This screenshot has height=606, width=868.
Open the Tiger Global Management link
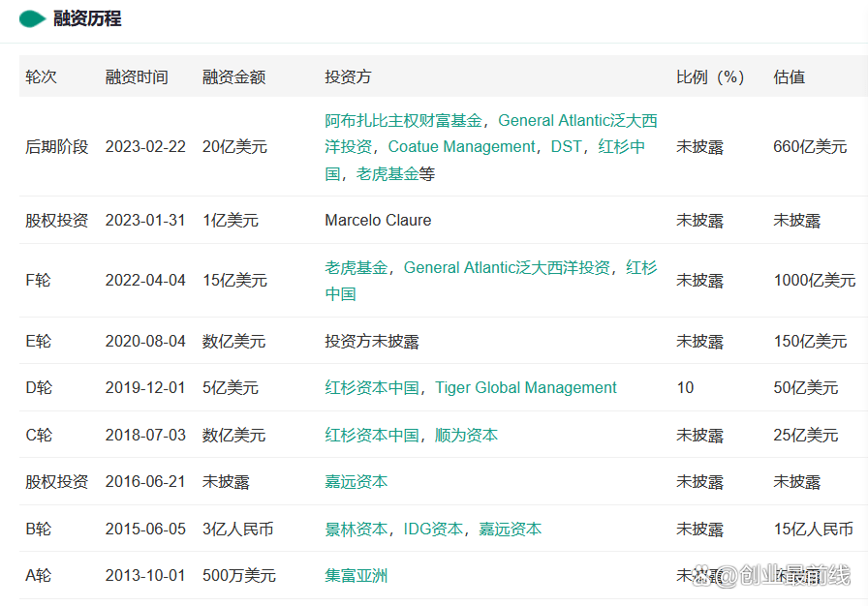525,387
